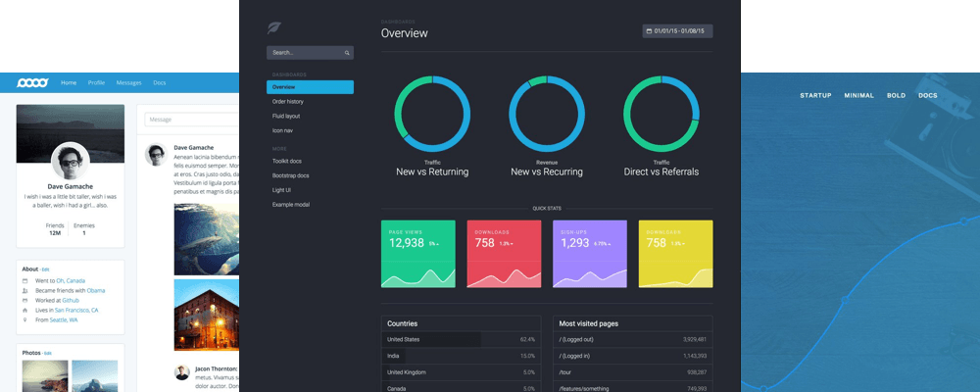This screenshot has width=980, height=392.
Task: Click the leaf logo icon in the dark sidebar
Action: tap(273, 28)
